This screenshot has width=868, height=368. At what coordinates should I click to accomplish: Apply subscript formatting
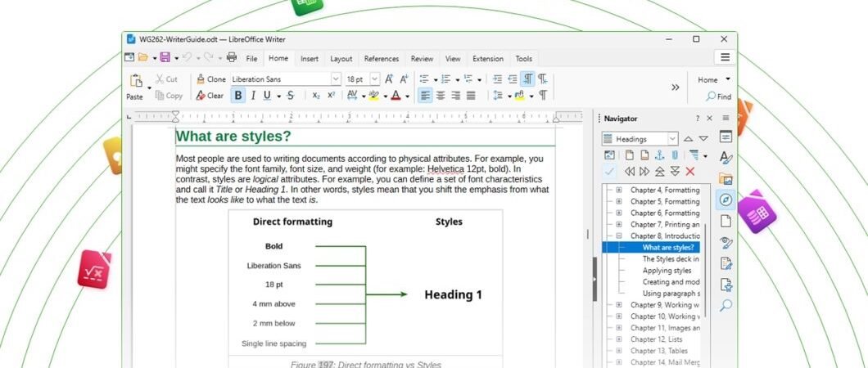click(316, 96)
